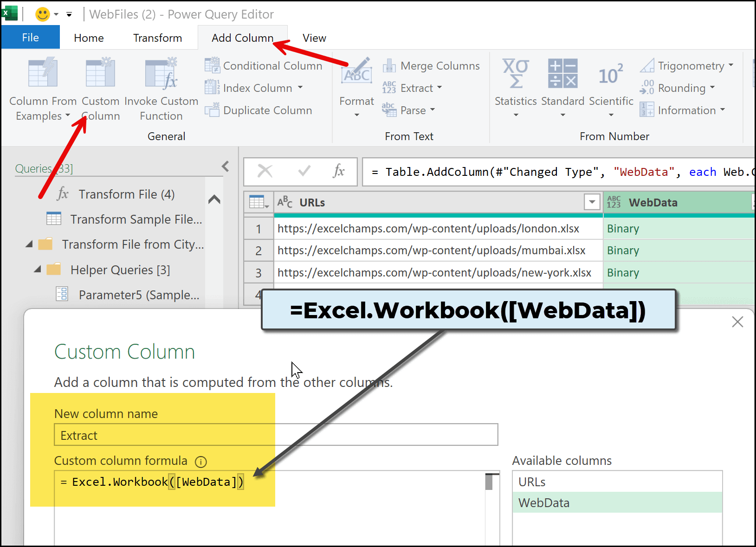The height and width of the screenshot is (547, 756).
Task: Click the Statistics icon
Action: [515, 74]
